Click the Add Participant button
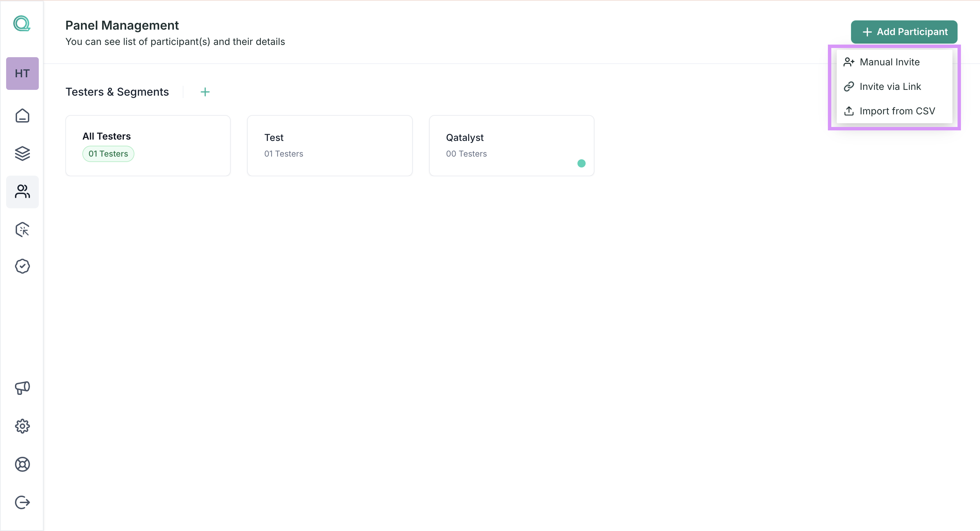The height and width of the screenshot is (531, 980). 904,32
